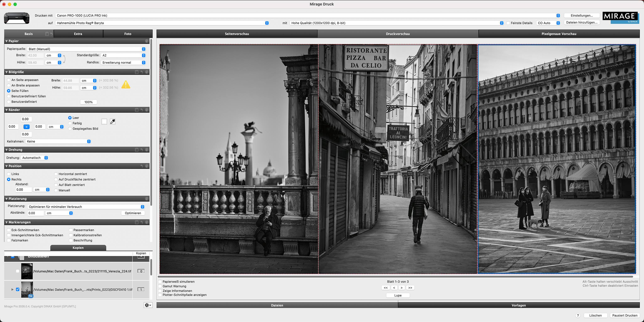Enable the Eck-Schnittmarken checkbox
This screenshot has height=322, width=644.
9,230
